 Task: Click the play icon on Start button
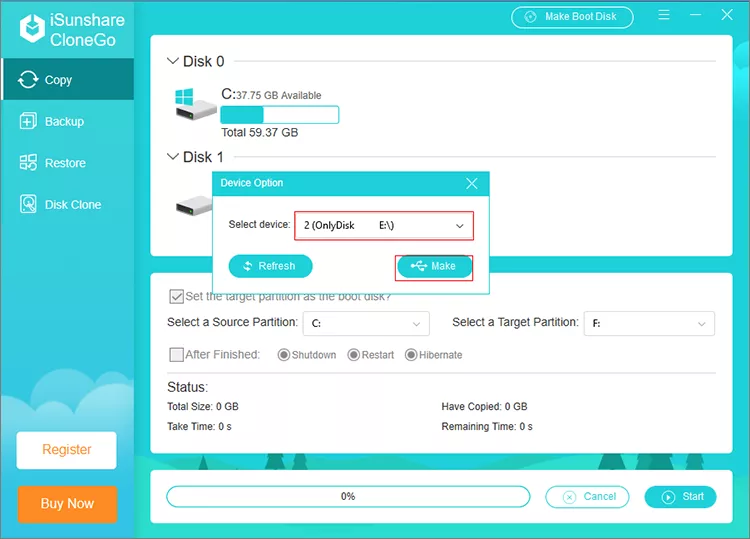click(668, 497)
